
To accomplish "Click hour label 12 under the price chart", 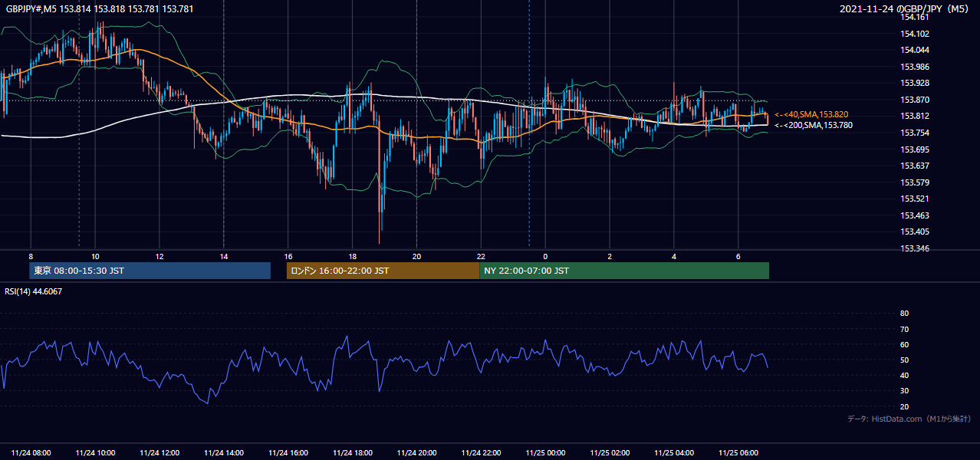I will coord(159,256).
